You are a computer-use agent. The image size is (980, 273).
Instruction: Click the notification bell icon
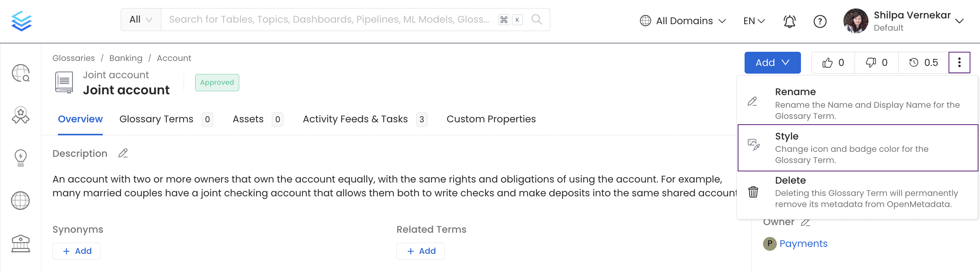point(789,21)
